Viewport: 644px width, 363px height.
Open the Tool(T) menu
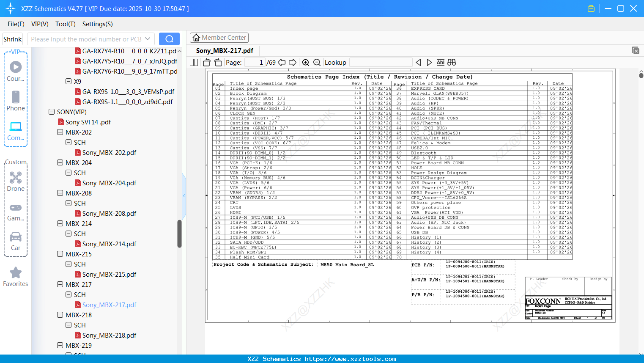66,24
